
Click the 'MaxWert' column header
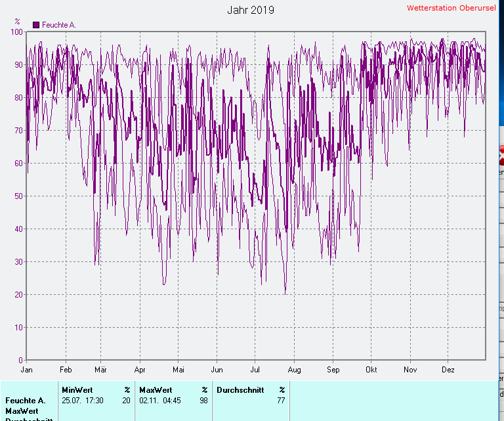click(x=156, y=390)
